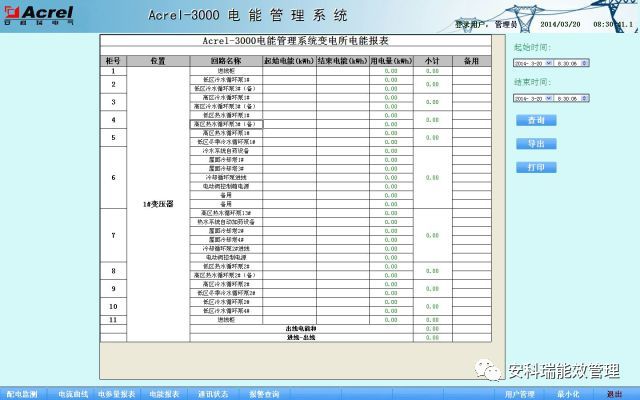Image resolution: width=640 pixels, height=400 pixels.
Task: Switch to the 配电监测 tab
Action: coord(22,394)
